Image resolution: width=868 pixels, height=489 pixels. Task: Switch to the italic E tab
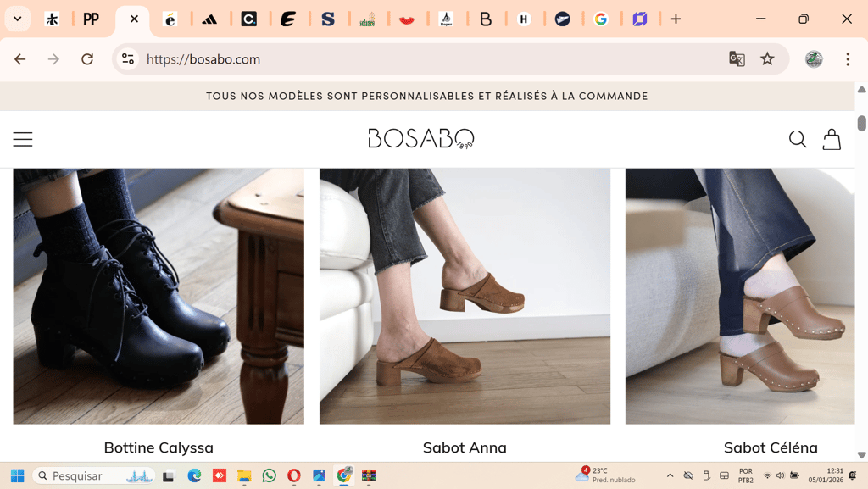[288, 19]
